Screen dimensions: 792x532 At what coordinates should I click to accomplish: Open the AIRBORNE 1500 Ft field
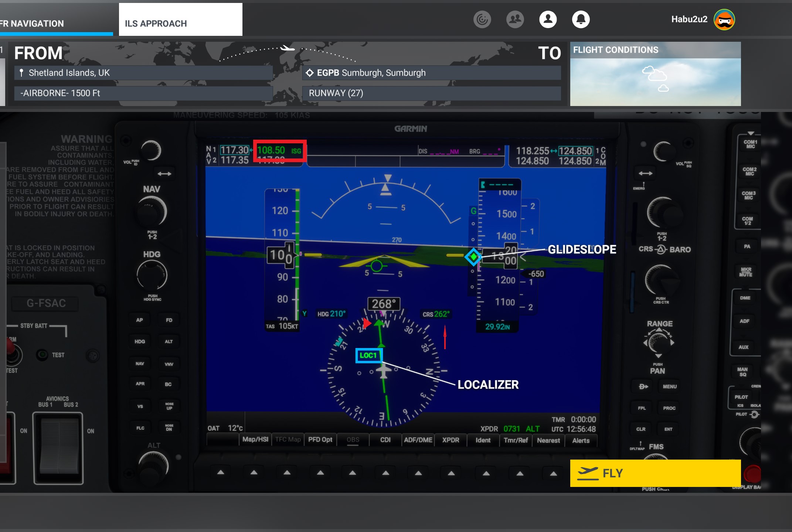[143, 93]
